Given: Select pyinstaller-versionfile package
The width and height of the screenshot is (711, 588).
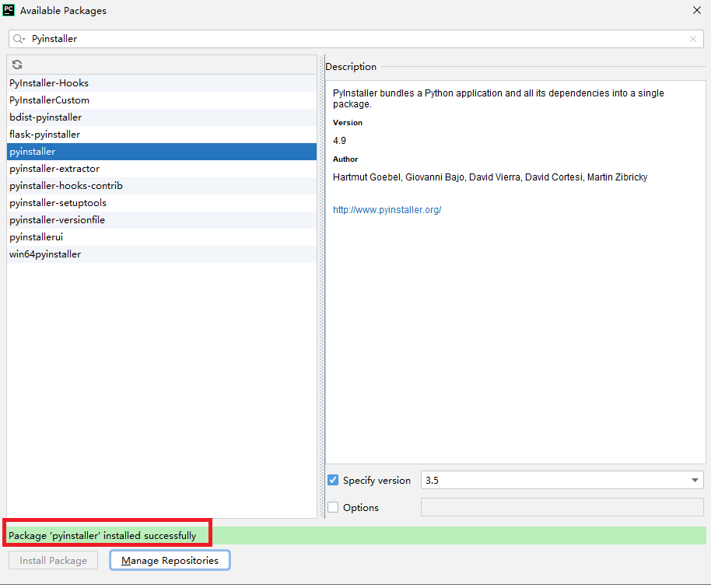Looking at the screenshot, I should point(162,220).
